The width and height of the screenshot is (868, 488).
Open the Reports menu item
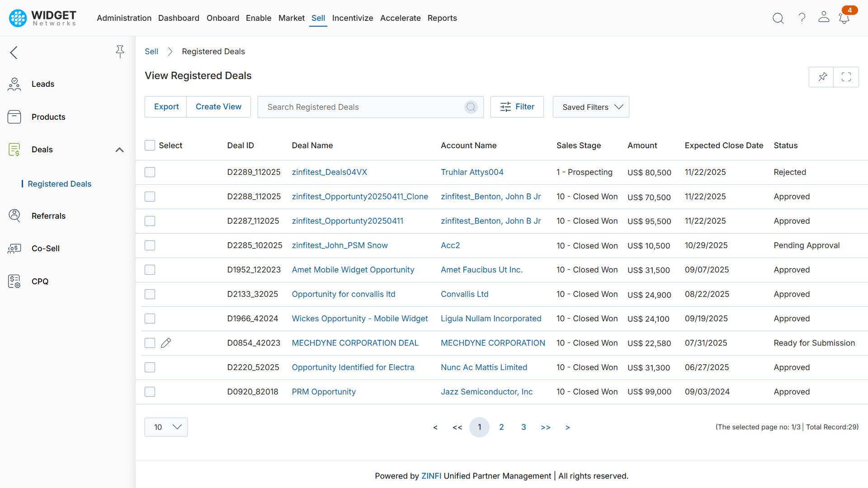[442, 18]
